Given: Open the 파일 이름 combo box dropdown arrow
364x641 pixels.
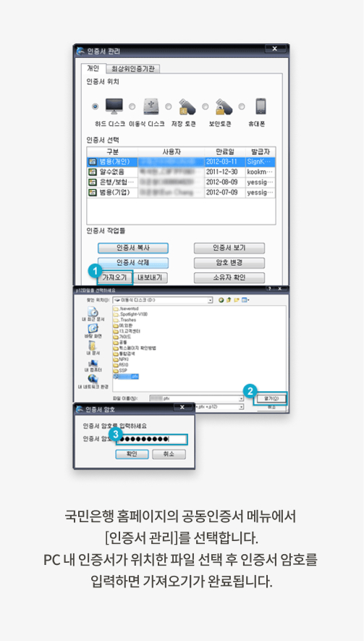Looking at the screenshot, I should (242, 398).
